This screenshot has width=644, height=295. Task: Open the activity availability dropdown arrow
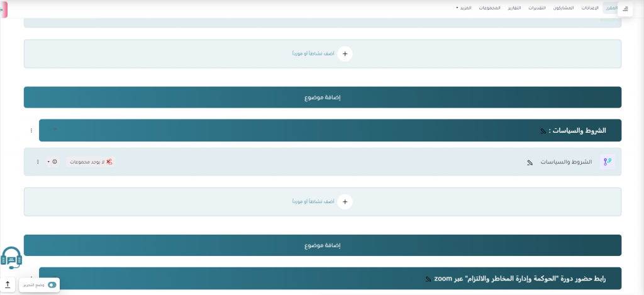click(48, 162)
